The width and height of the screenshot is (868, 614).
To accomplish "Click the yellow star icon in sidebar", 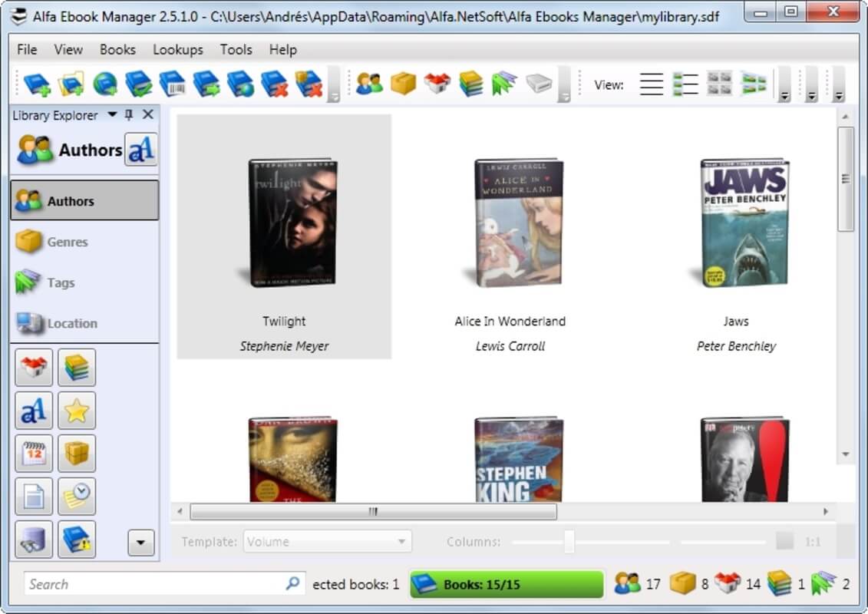I will pos(77,411).
